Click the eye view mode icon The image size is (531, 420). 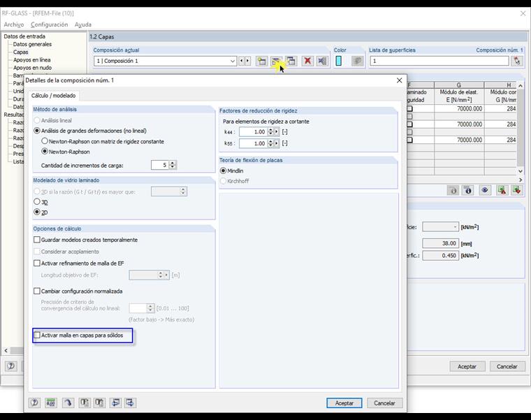pos(485,190)
